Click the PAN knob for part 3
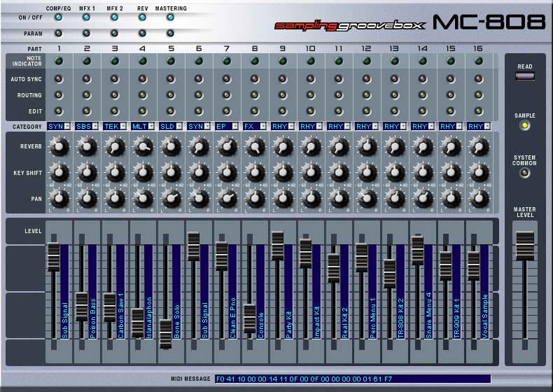 pos(115,199)
